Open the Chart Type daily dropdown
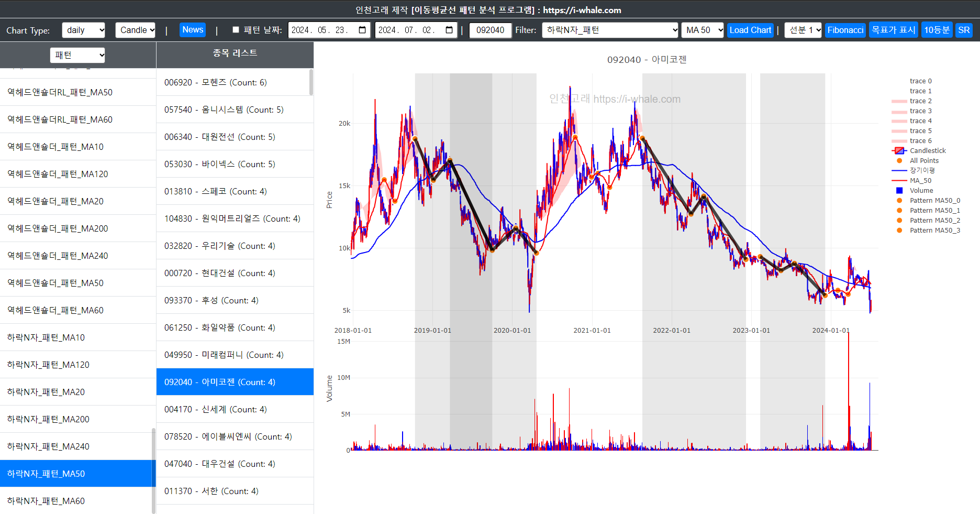Image resolution: width=980 pixels, height=514 pixels. click(83, 30)
